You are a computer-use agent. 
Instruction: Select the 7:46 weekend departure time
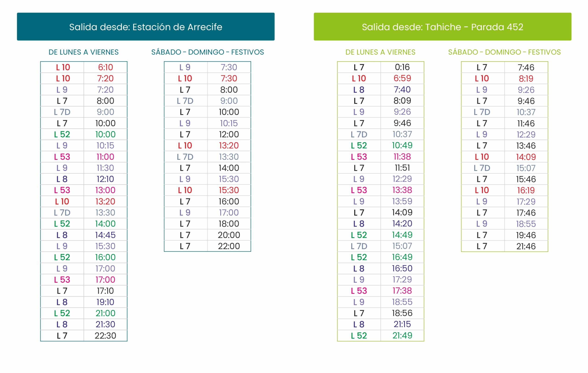point(526,67)
